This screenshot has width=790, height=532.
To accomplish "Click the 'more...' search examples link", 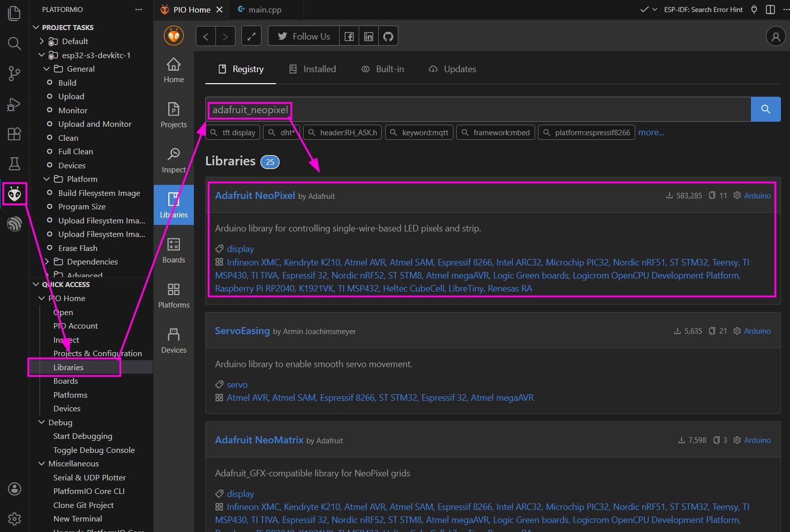I will [x=651, y=132].
